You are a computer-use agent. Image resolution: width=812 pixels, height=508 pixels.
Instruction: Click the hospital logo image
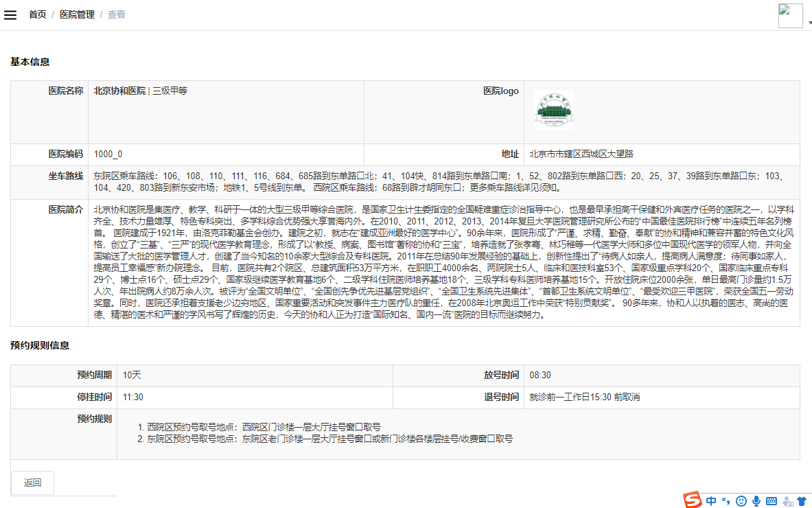pos(554,110)
